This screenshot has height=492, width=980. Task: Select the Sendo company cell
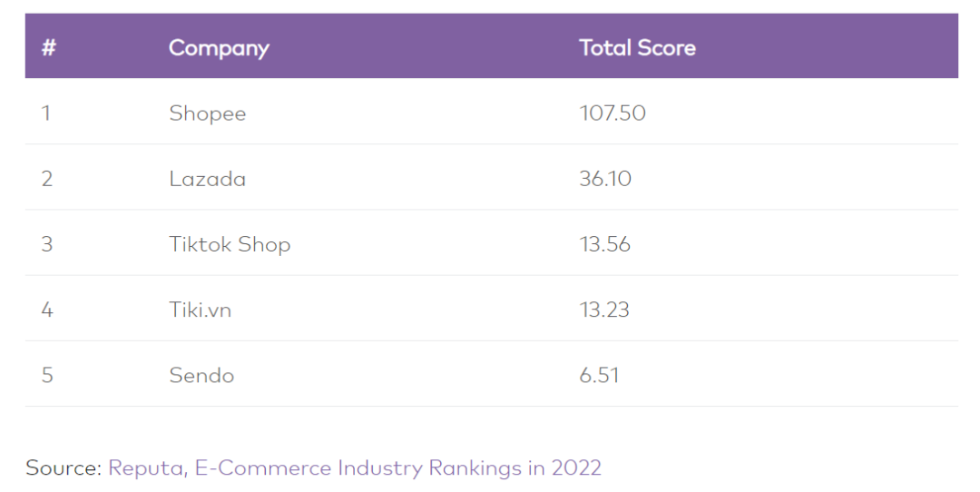(201, 375)
